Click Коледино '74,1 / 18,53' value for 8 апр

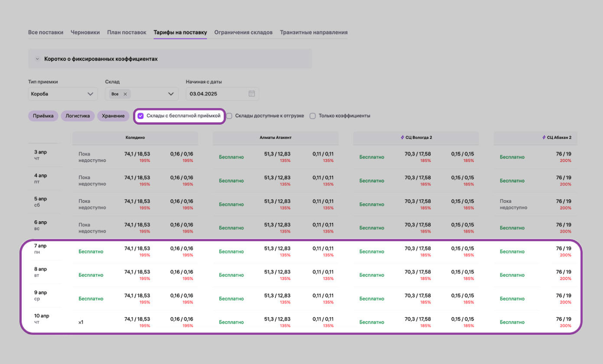pos(137,272)
